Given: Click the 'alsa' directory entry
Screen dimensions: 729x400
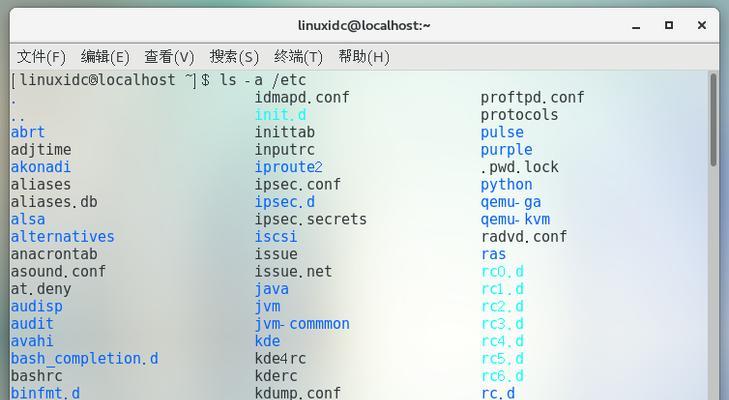Looking at the screenshot, I should pyautogui.click(x=28, y=219).
